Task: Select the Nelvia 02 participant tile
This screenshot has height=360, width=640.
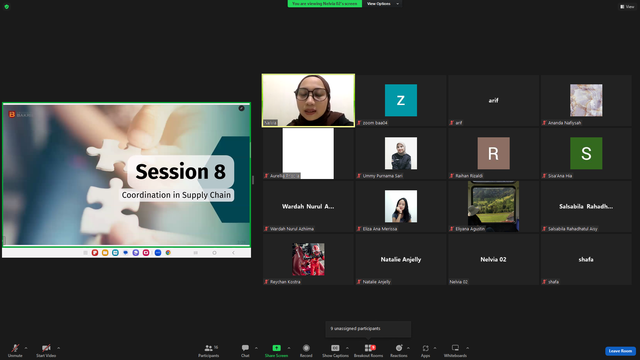Action: 493,260
